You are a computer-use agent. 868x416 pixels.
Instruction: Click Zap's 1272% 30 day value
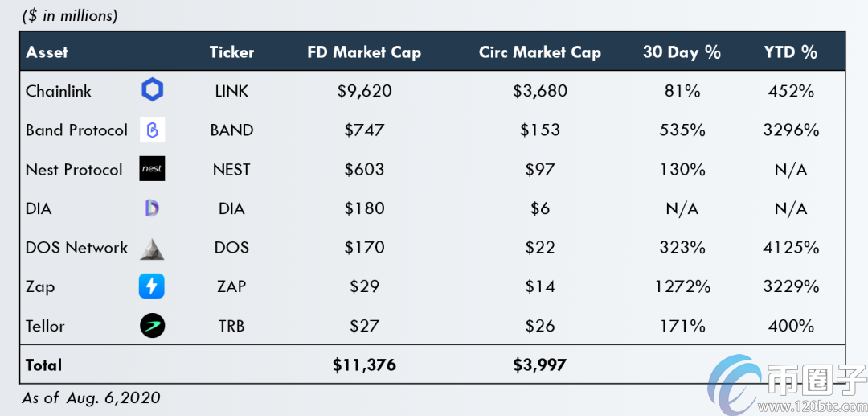[x=682, y=286]
